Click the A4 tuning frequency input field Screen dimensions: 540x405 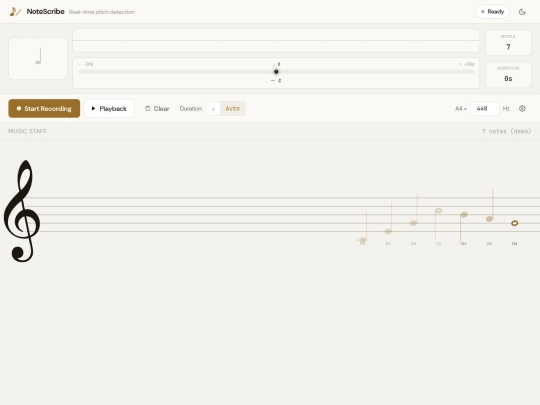(x=485, y=108)
